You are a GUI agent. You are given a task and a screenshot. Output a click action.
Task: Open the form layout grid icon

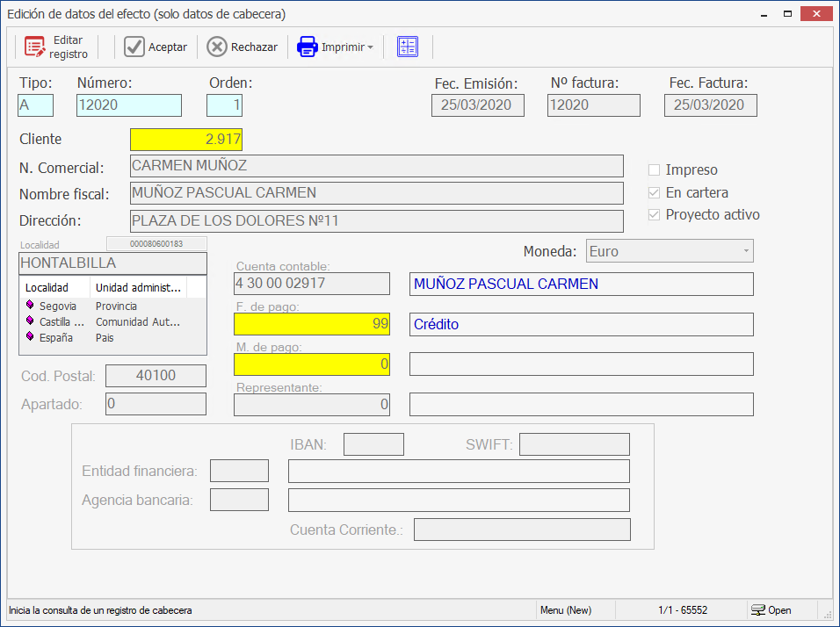[408, 47]
